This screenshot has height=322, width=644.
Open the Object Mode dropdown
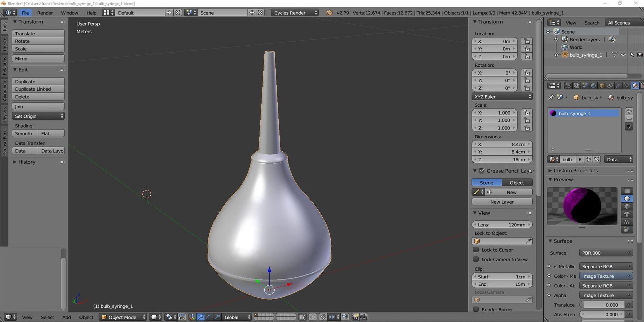click(x=123, y=317)
